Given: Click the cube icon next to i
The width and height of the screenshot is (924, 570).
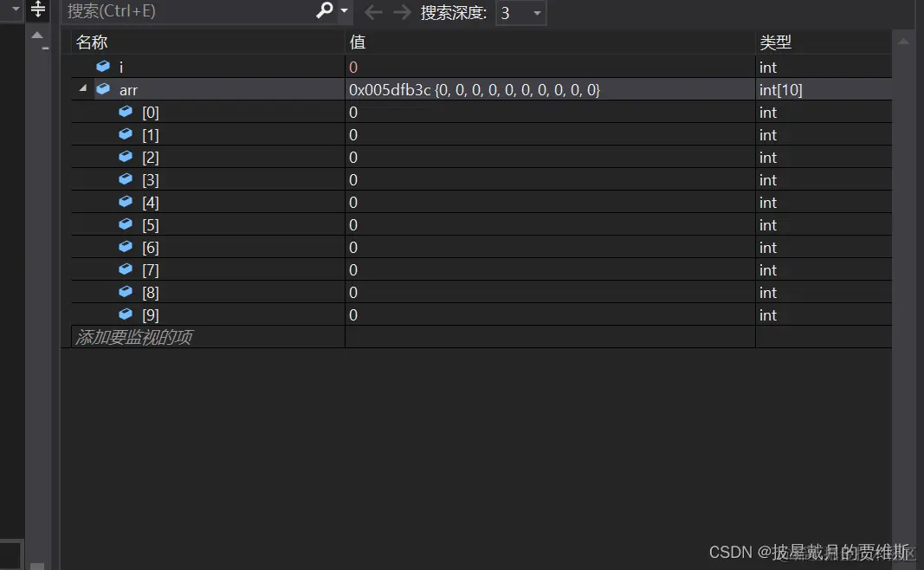Looking at the screenshot, I should tap(103, 66).
